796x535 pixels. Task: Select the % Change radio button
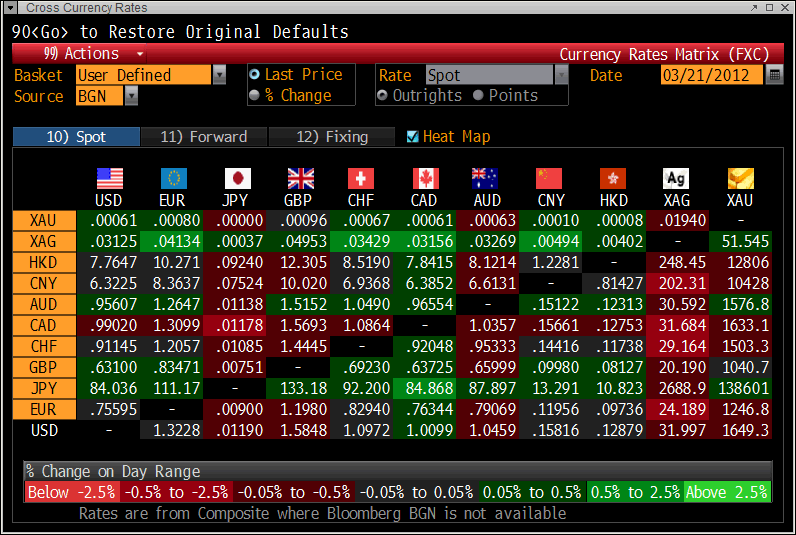pos(254,95)
